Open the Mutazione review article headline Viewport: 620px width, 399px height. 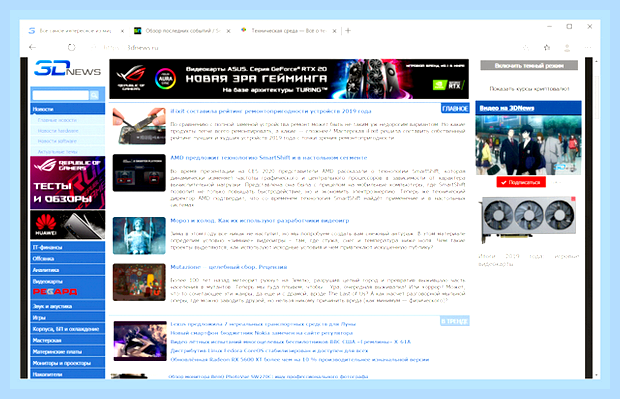229,267
